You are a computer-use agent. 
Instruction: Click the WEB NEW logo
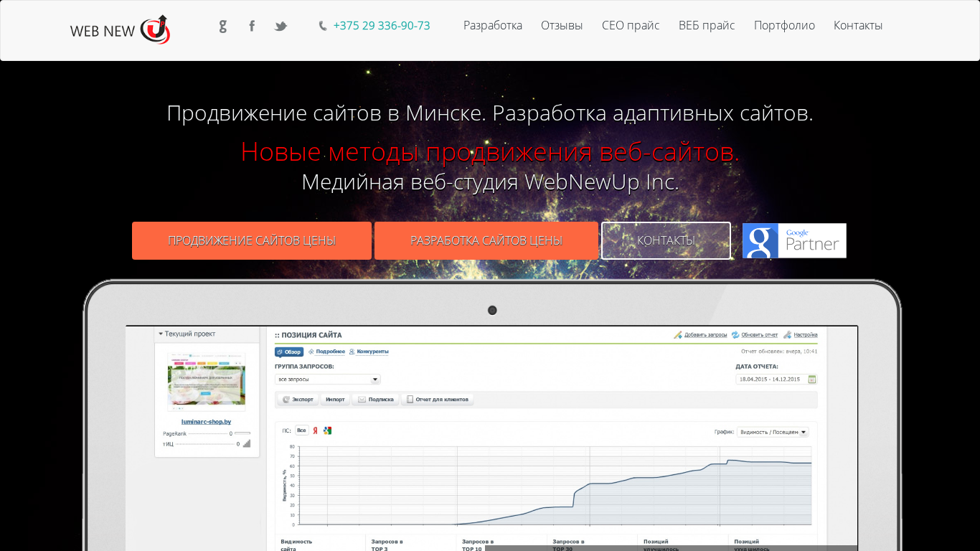pyautogui.click(x=120, y=29)
